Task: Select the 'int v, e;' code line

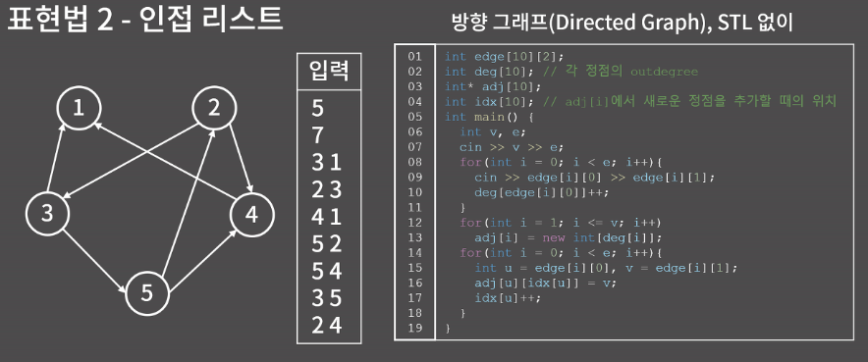Action: 493,132
